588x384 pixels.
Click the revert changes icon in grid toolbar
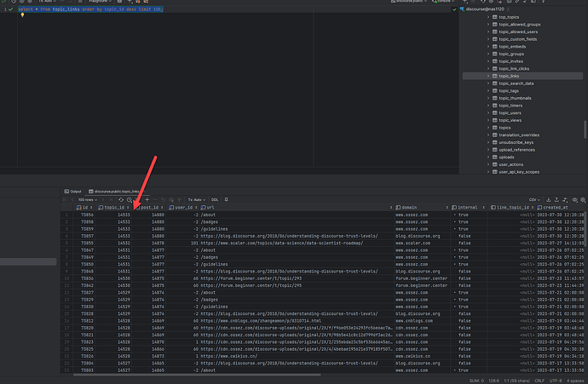click(163, 200)
